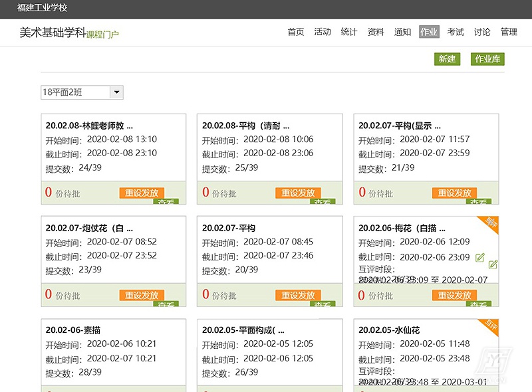Select 管理 in the top navigation
Viewport: 532px width, 392px height.
click(x=509, y=32)
